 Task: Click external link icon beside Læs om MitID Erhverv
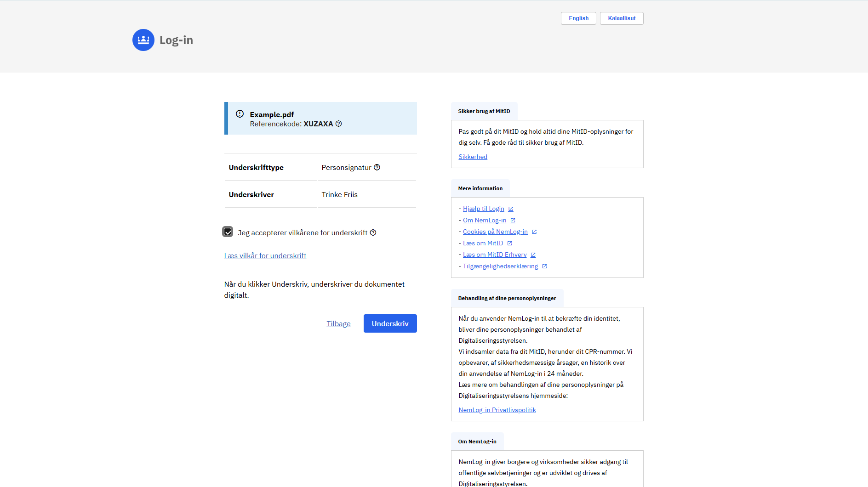(x=533, y=255)
